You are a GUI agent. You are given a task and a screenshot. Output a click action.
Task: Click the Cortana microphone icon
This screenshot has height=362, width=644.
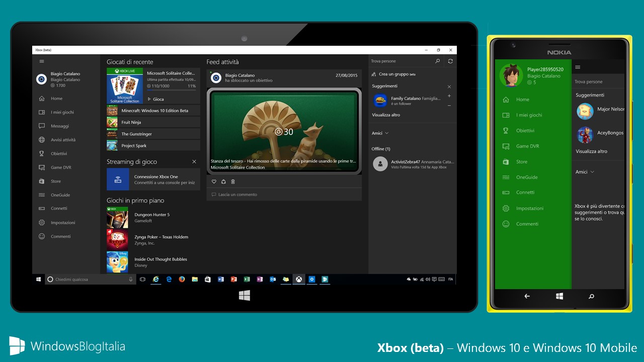click(x=131, y=279)
